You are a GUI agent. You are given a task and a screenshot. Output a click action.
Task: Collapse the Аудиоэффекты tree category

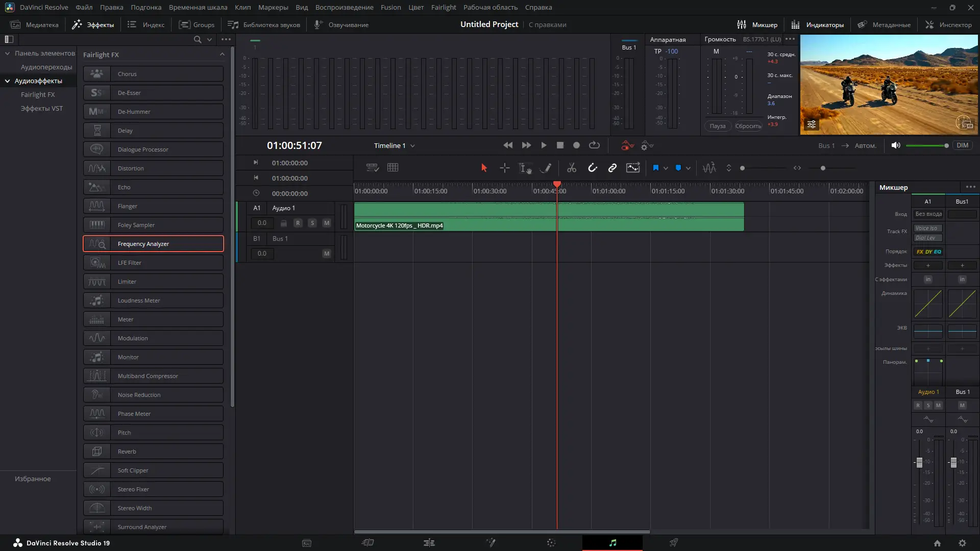[x=8, y=81]
